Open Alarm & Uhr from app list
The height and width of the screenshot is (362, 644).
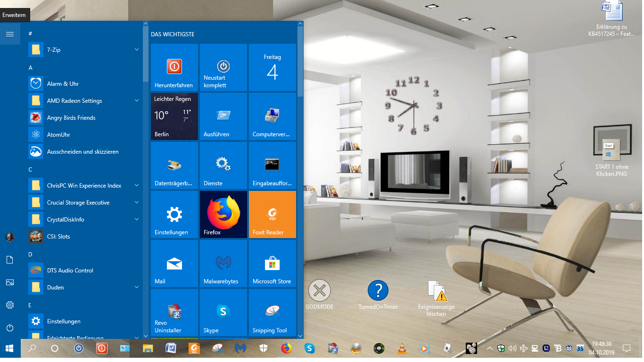point(85,83)
